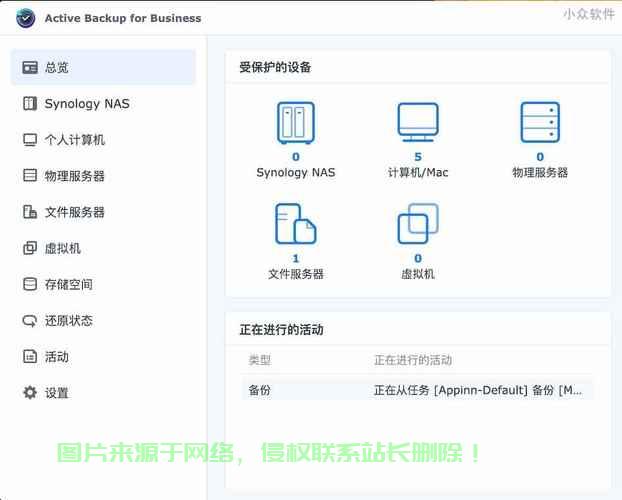Click the 备份 cell in activity row
The height and width of the screenshot is (500, 622).
(x=259, y=390)
